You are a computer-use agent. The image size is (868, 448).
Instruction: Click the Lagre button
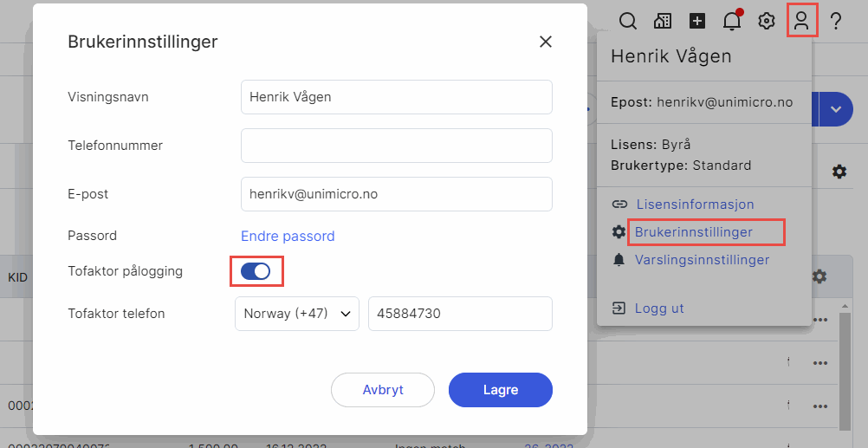(x=500, y=390)
